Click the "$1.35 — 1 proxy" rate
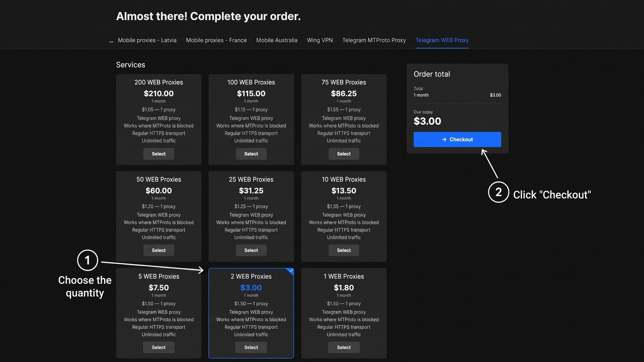The height and width of the screenshot is (362, 644). coord(344,207)
